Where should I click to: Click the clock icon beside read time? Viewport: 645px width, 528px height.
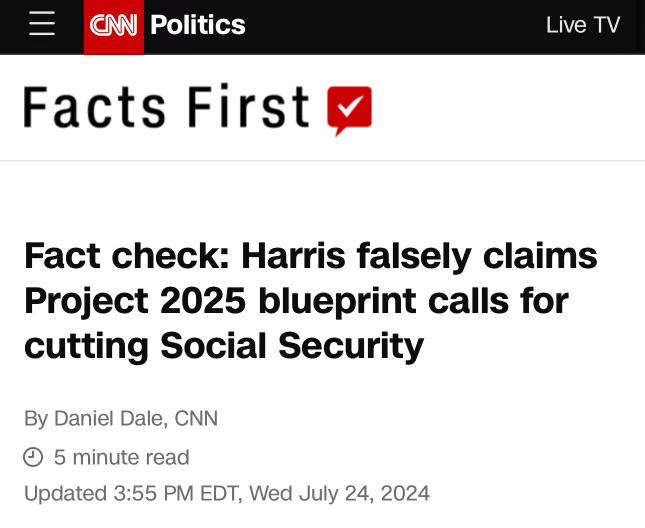[x=34, y=458]
